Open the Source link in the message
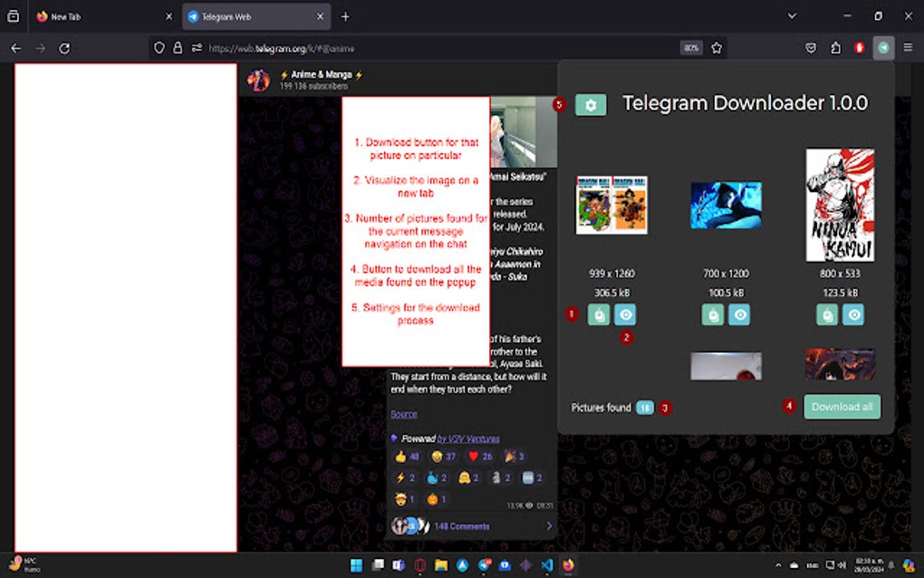The height and width of the screenshot is (578, 924). 403,414
